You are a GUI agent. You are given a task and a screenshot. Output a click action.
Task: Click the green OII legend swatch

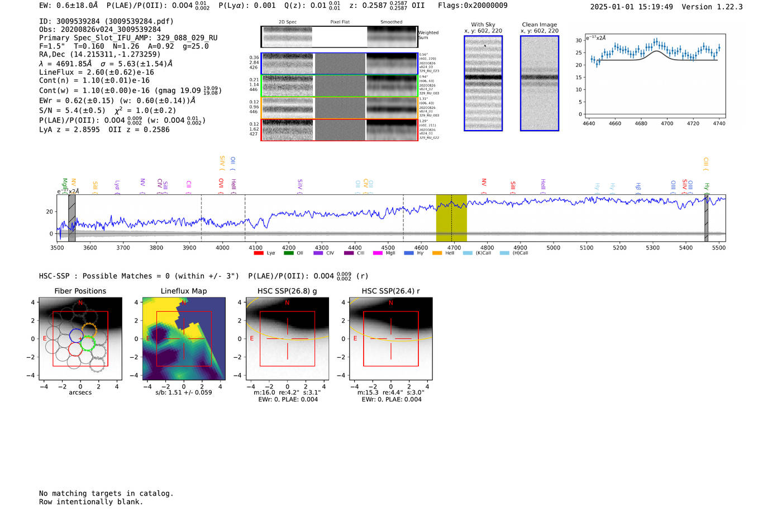coord(288,253)
